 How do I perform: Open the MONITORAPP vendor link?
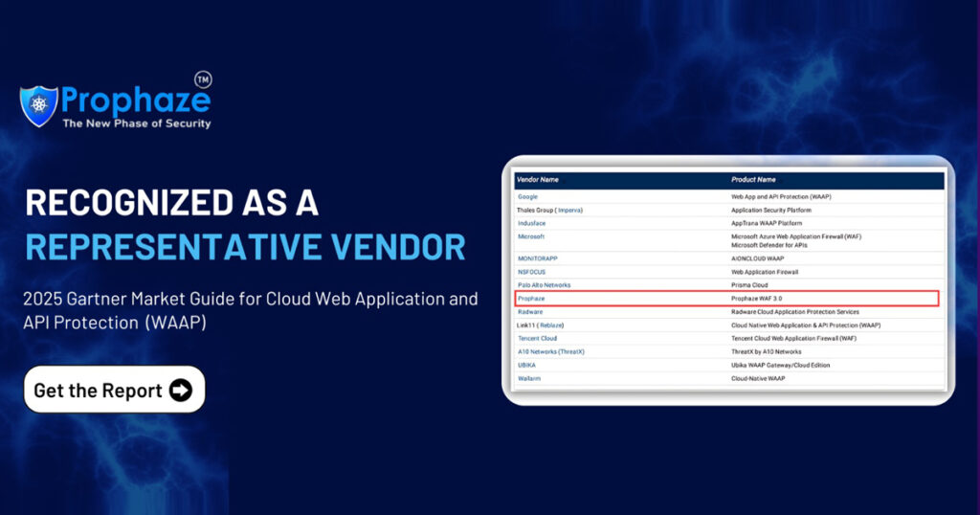click(x=538, y=258)
